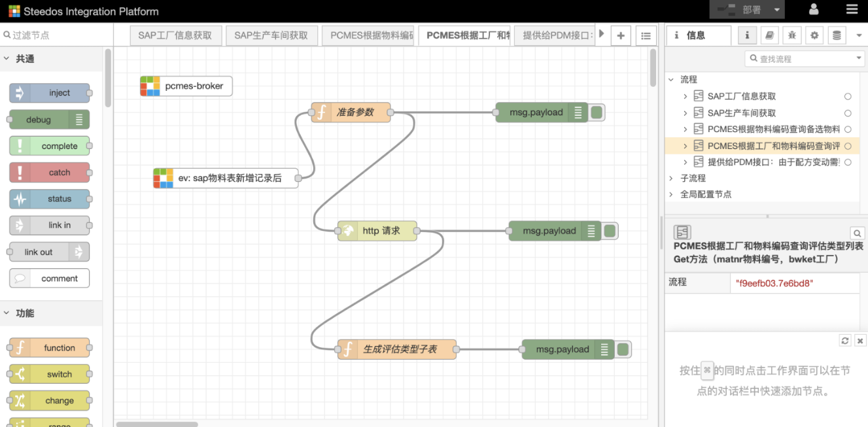Select the inject node in palette
This screenshot has width=868, height=427.
[50, 93]
